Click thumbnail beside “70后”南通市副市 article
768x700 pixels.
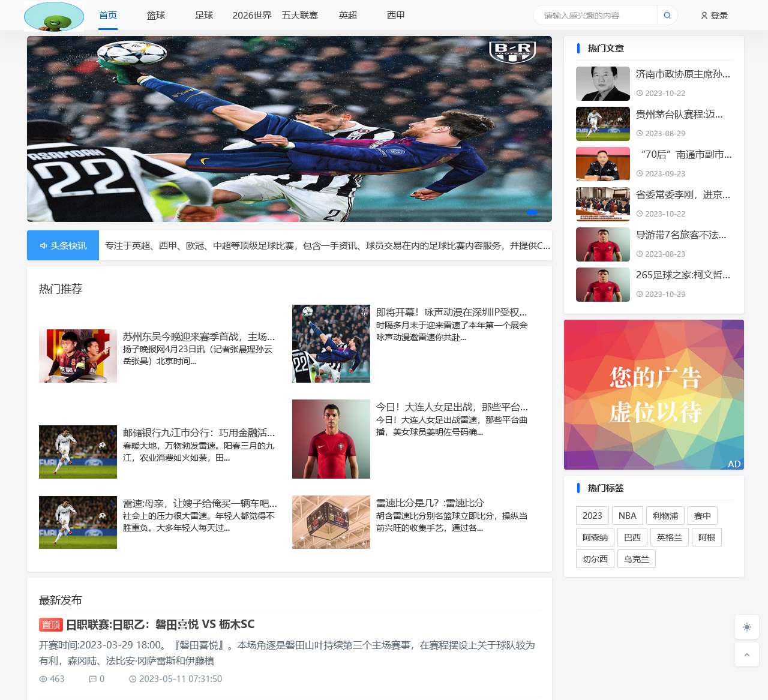[603, 164]
